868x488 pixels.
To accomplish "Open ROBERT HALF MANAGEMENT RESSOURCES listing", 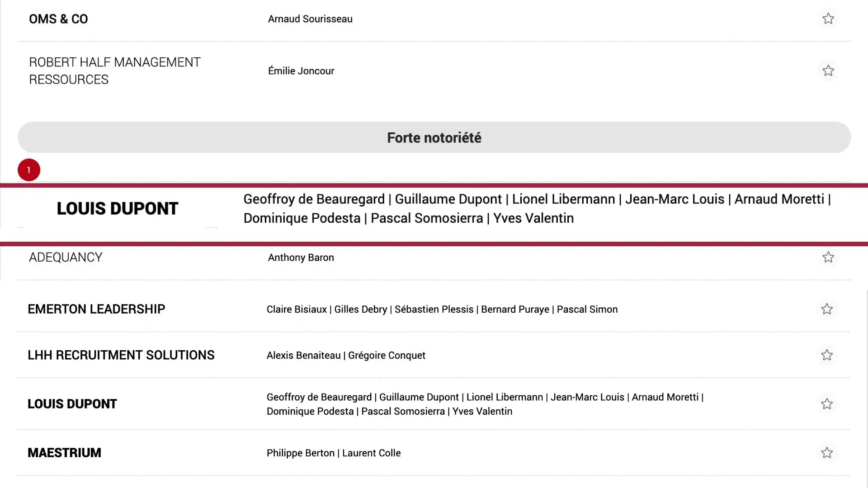I will [x=114, y=70].
